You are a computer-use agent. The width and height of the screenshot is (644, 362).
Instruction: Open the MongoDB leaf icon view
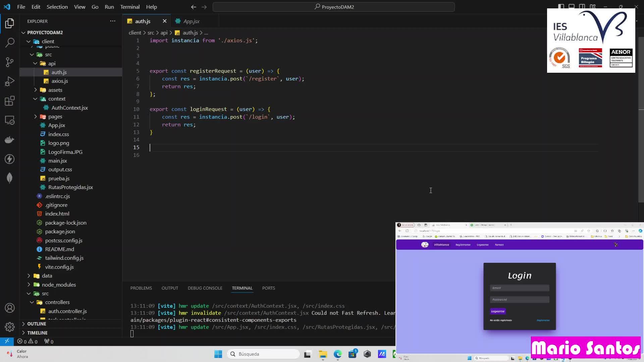10,178
